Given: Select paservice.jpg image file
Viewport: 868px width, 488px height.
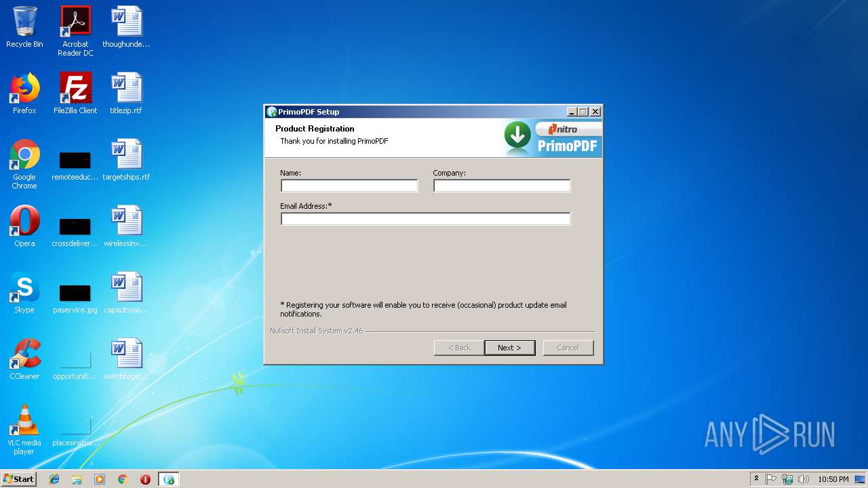Looking at the screenshot, I should click(x=75, y=298).
